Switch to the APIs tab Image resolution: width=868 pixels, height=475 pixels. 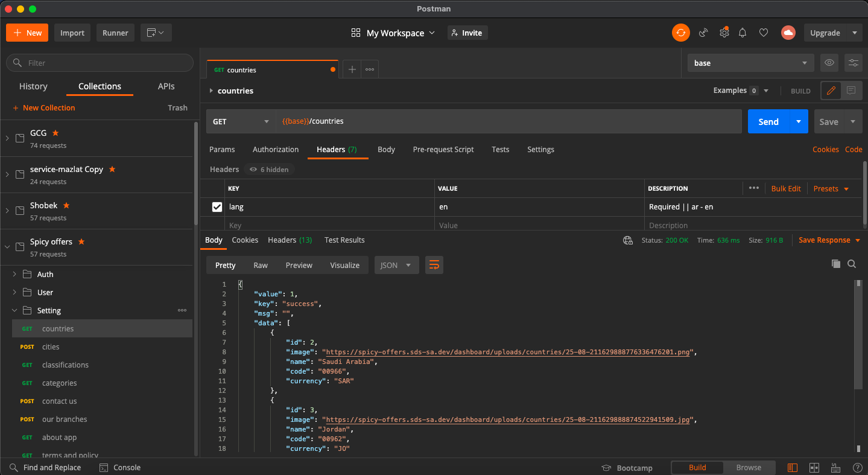pos(166,86)
